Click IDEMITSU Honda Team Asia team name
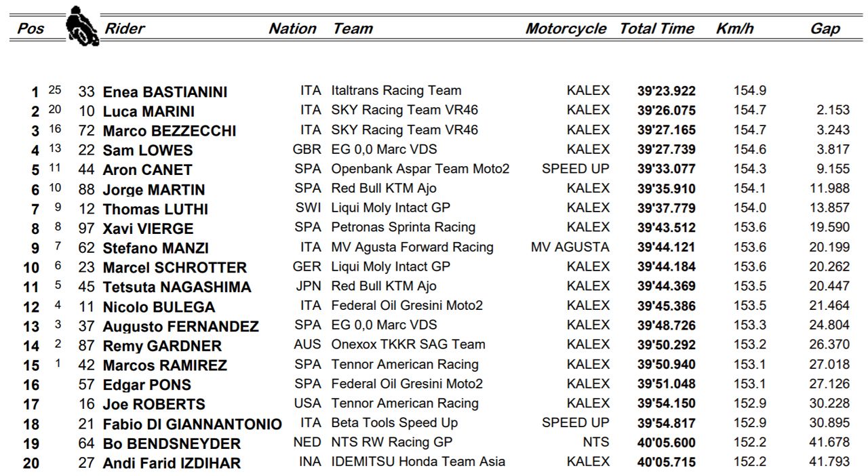Viewport: 868px width, 476px height. click(418, 462)
